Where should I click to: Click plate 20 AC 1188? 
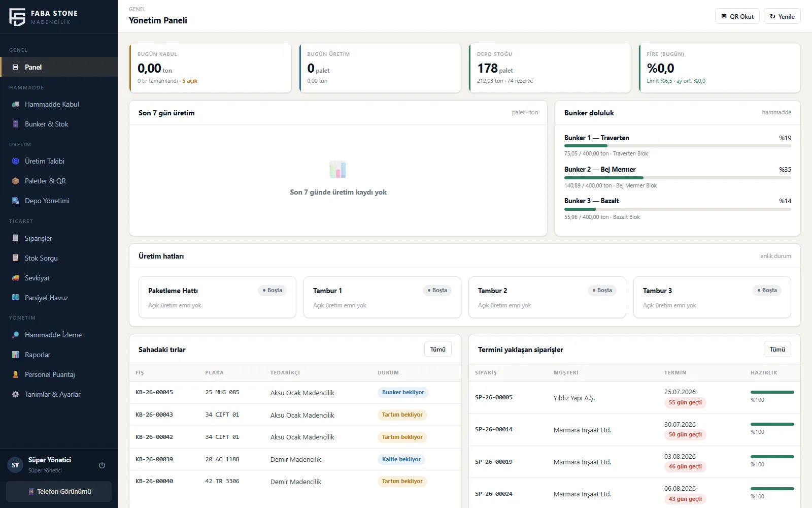222,459
